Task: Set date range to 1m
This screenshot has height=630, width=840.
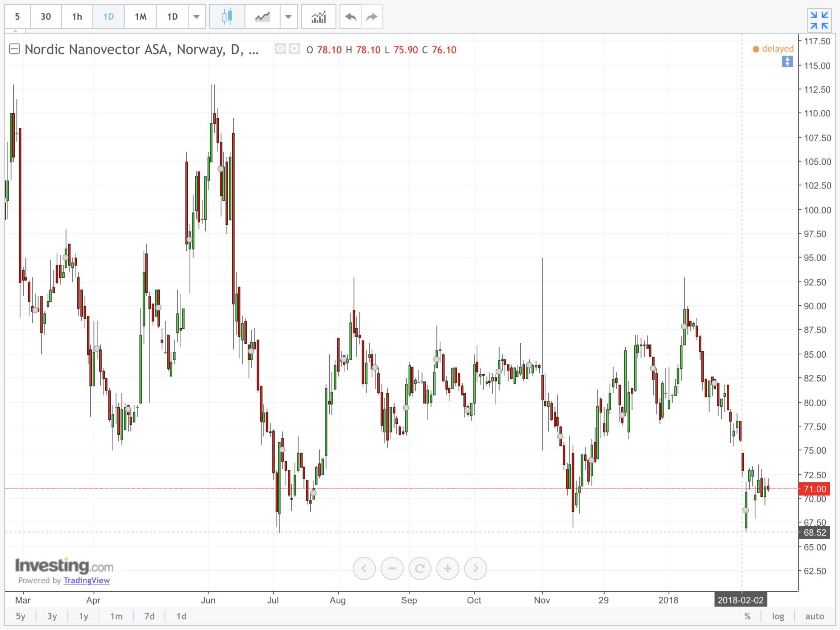Action: point(116,616)
